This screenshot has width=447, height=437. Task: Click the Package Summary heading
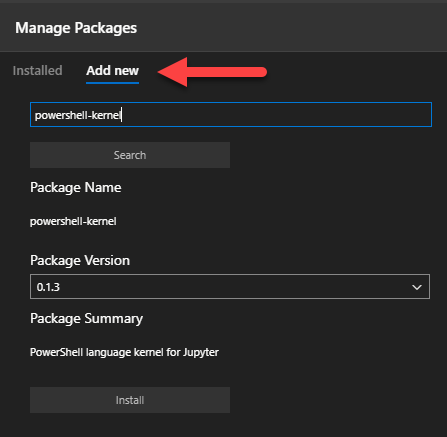tap(86, 319)
